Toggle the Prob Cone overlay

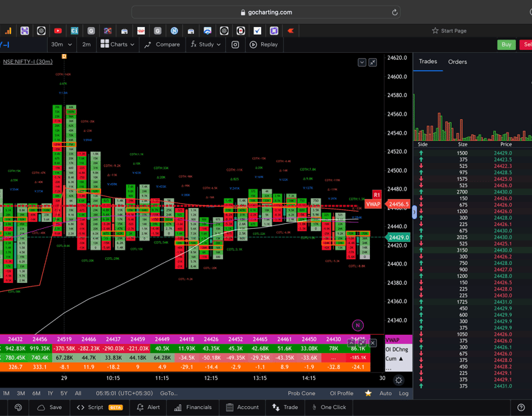point(301,393)
